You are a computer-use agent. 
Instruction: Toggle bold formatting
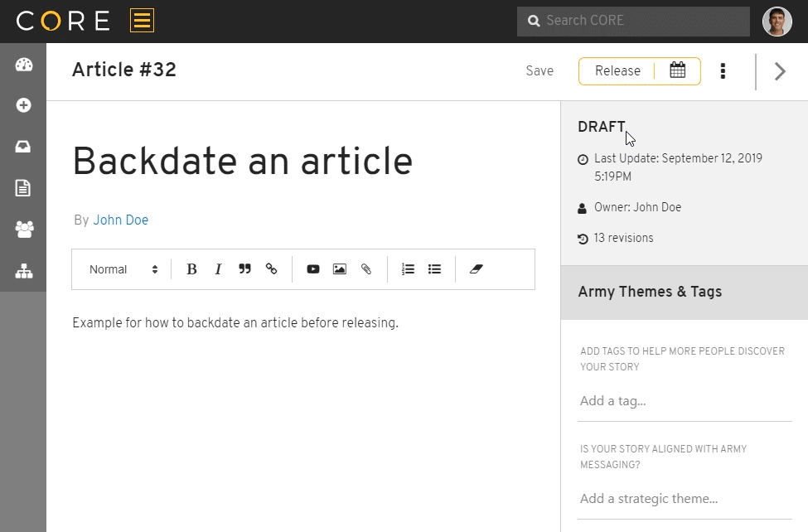(x=191, y=269)
